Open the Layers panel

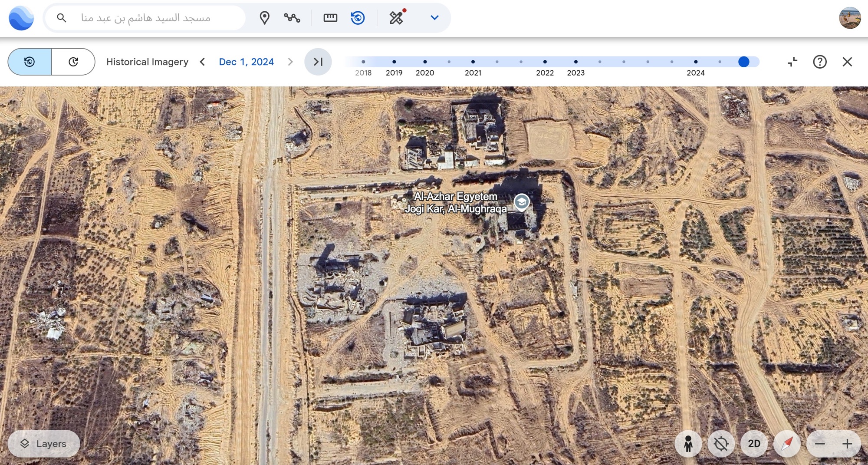(44, 444)
